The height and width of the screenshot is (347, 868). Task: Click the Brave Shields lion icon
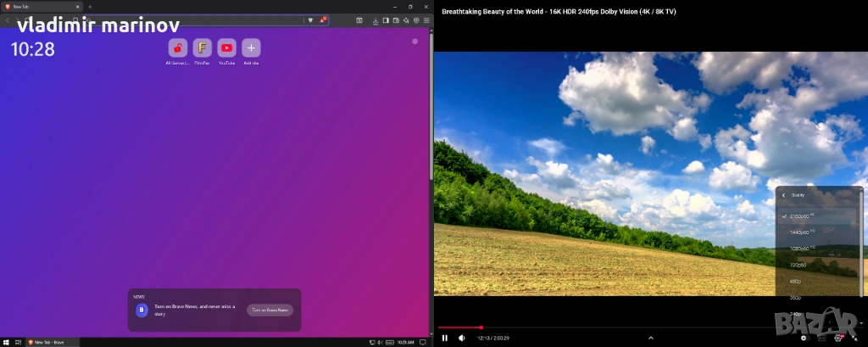pos(310,20)
